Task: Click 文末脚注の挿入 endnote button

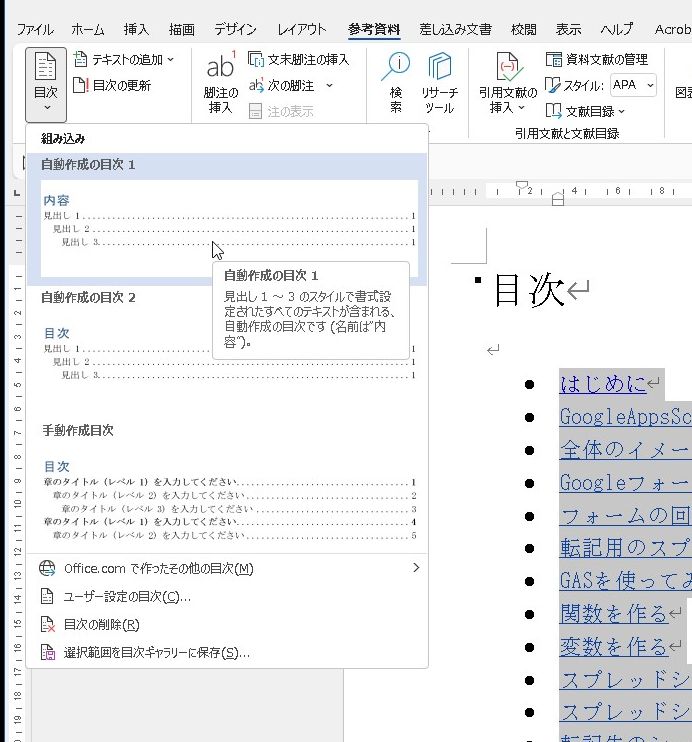Action: (299, 60)
